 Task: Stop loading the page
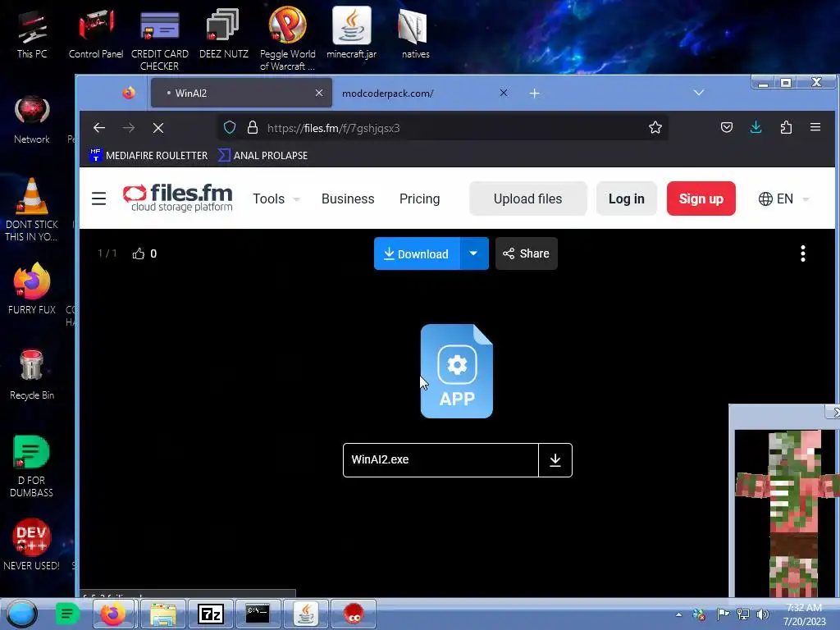click(158, 127)
